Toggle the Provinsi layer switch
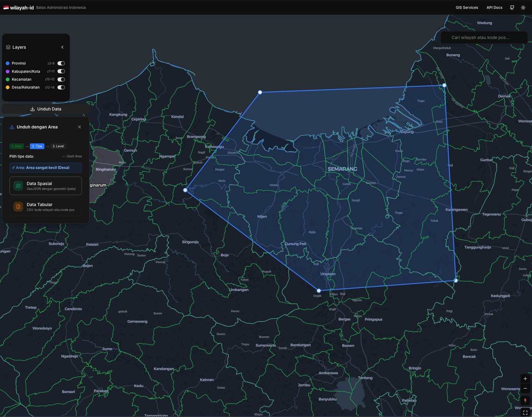 (x=61, y=63)
